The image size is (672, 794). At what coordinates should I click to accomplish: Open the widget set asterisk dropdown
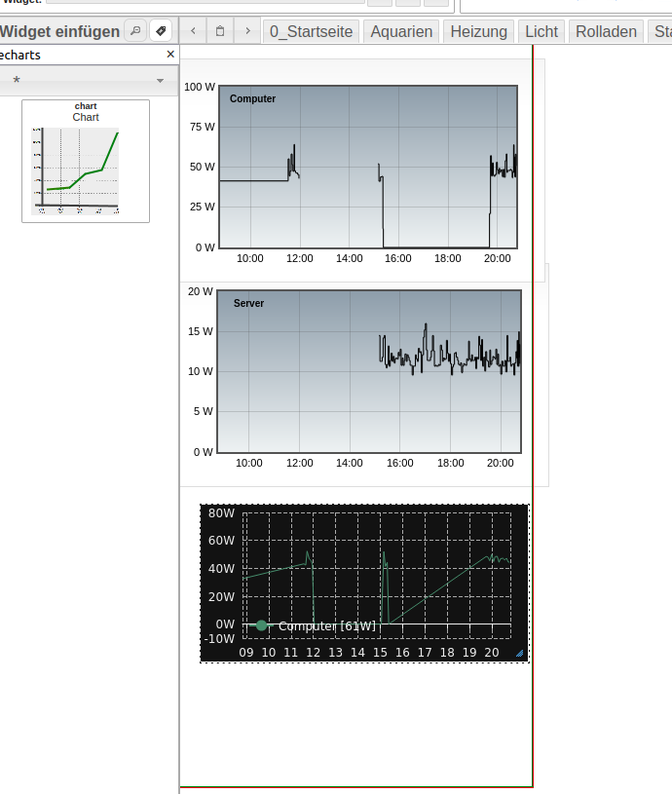pos(89,80)
